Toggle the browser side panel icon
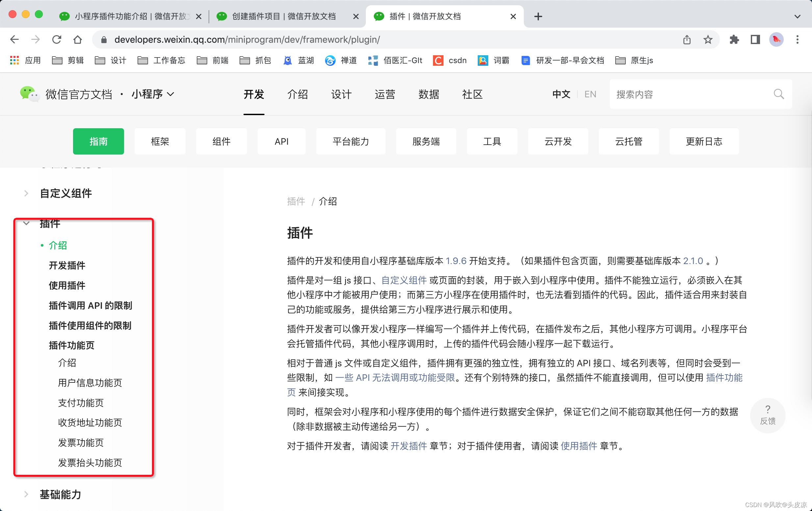 pyautogui.click(x=755, y=39)
